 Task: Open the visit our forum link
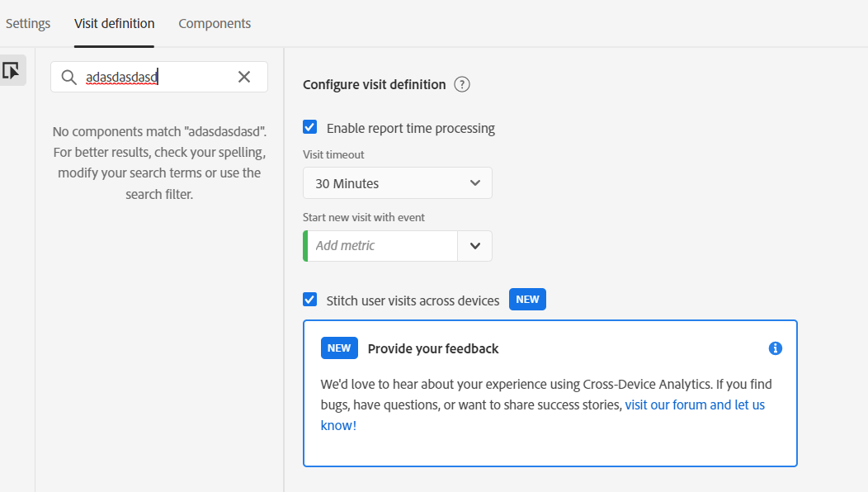pos(694,404)
